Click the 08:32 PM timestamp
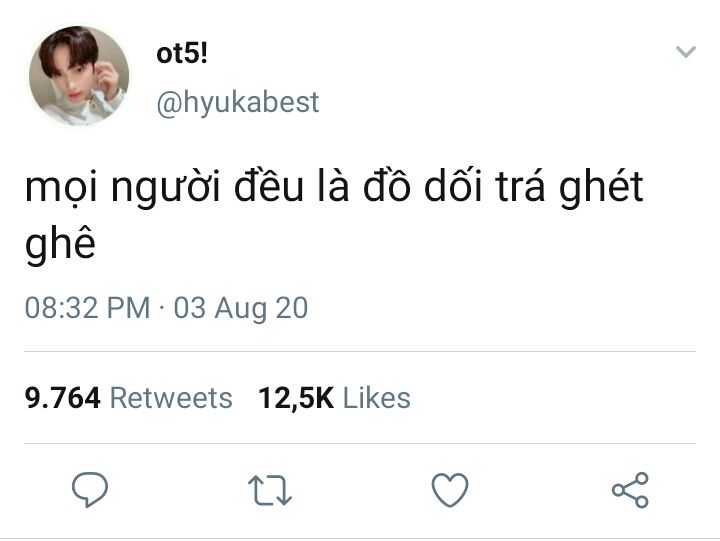Screen dimensions: 720x541 87,307
